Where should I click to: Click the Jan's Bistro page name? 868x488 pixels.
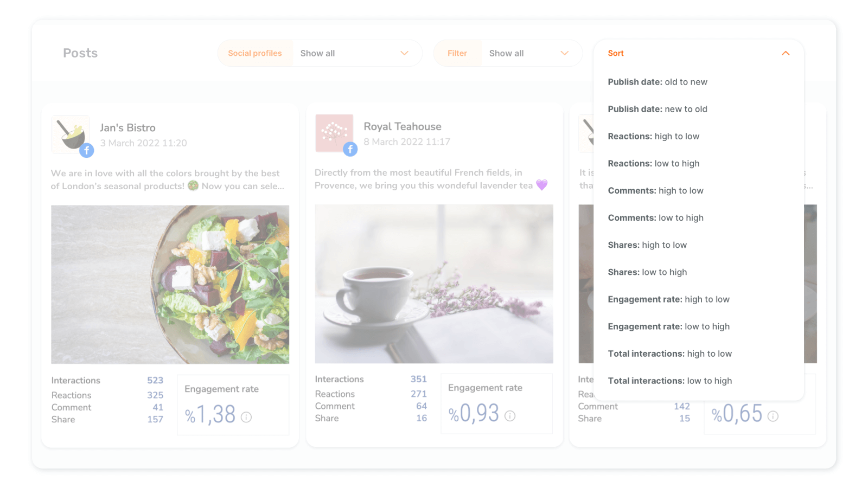tap(127, 127)
